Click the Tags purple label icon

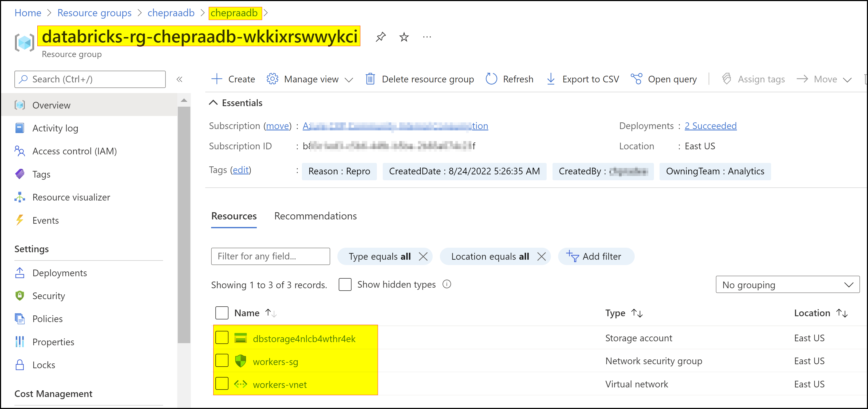20,174
